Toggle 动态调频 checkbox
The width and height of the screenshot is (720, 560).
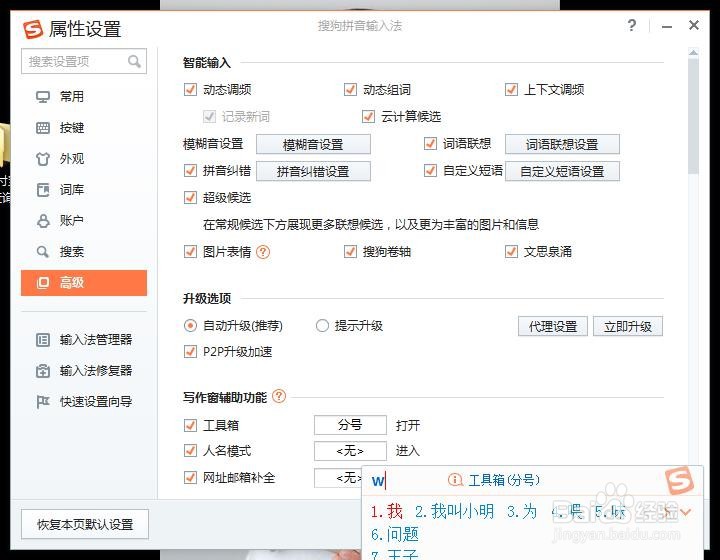pos(190,90)
